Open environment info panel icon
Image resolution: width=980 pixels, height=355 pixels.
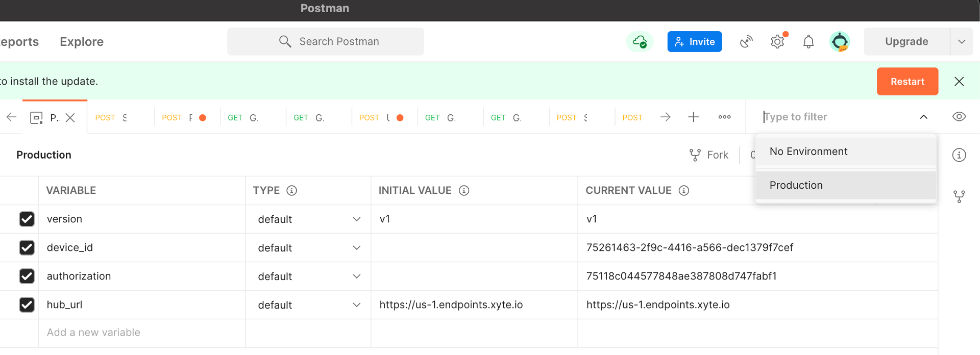(959, 155)
